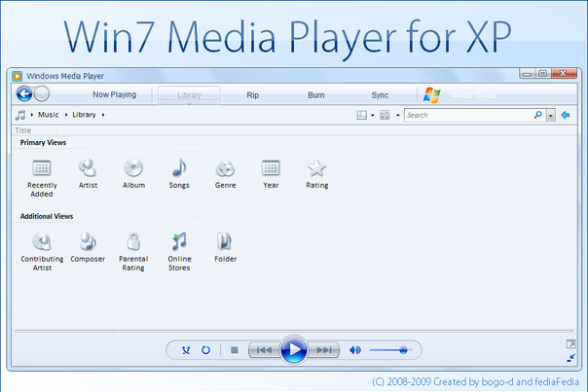Screen dimensions: 588x392
Task: Stop playback
Action: click(235, 350)
